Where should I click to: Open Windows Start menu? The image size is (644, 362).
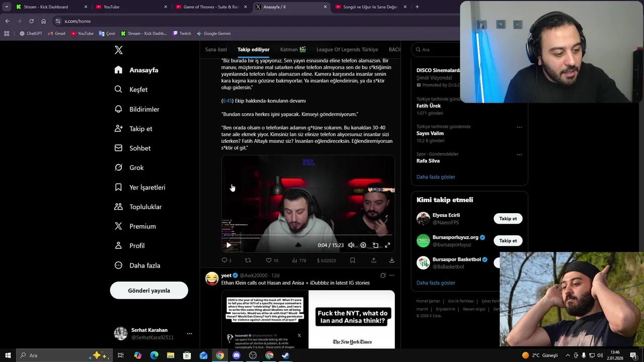8,355
